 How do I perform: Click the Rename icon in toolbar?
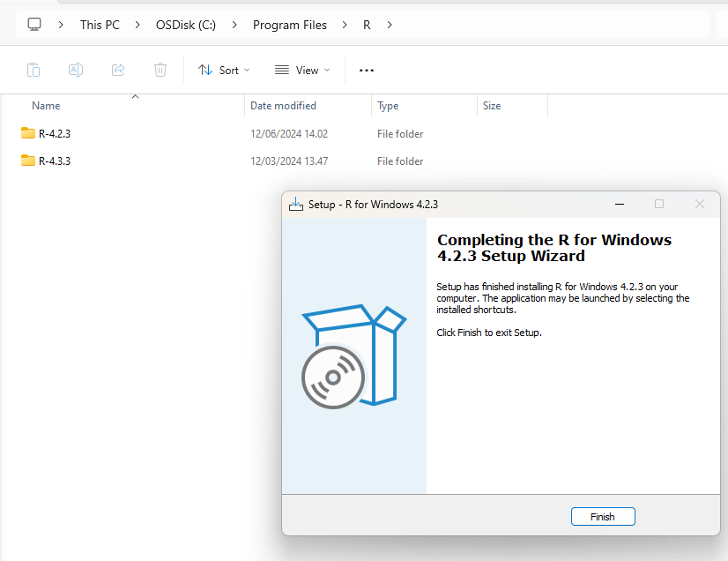(76, 70)
